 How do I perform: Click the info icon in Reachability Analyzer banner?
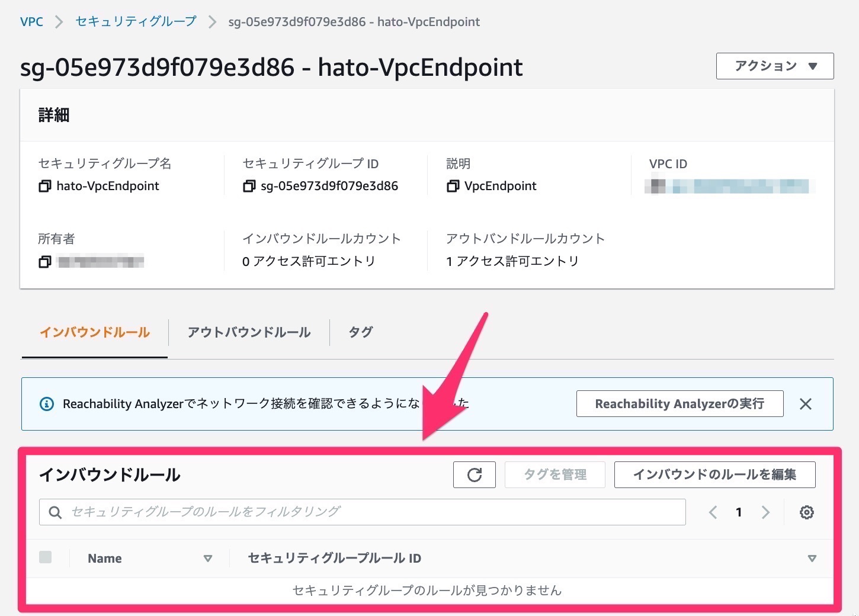tap(47, 403)
